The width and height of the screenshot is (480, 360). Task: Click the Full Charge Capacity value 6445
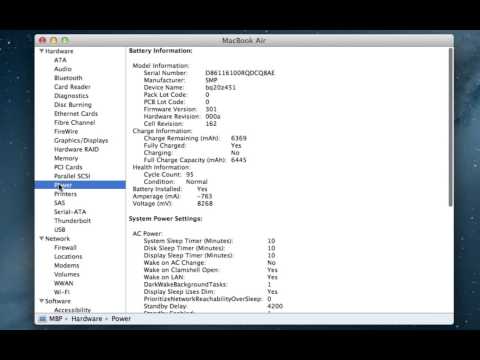click(239, 160)
